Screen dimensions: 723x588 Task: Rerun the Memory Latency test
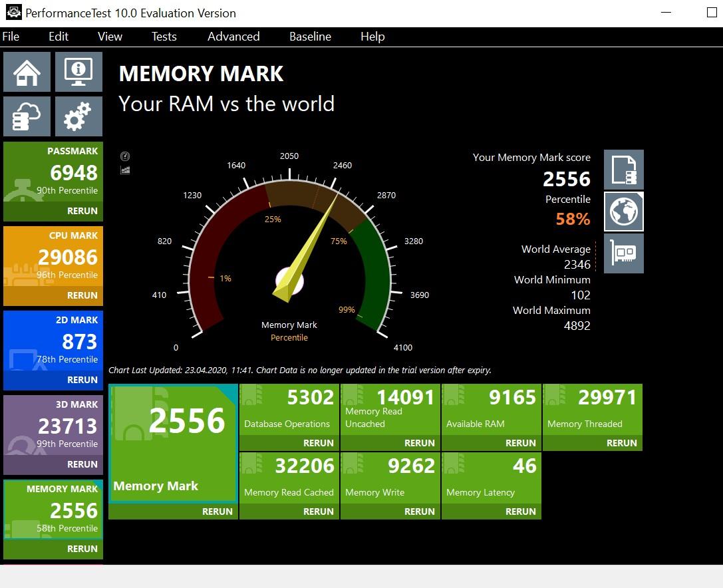click(x=520, y=512)
